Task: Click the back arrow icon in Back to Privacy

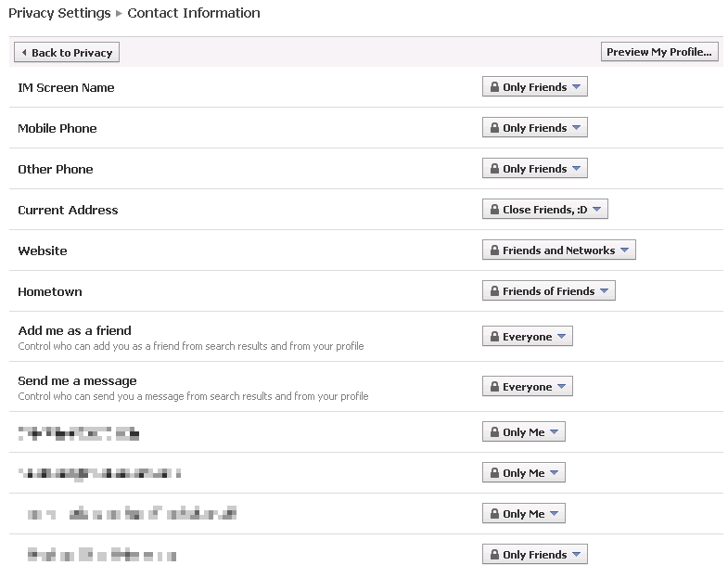Action: pyautogui.click(x=24, y=53)
